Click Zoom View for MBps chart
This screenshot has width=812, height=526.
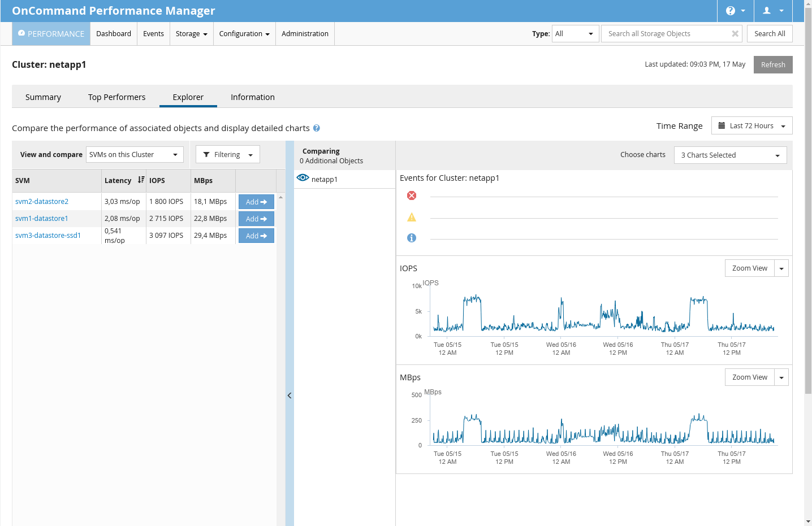coord(750,377)
